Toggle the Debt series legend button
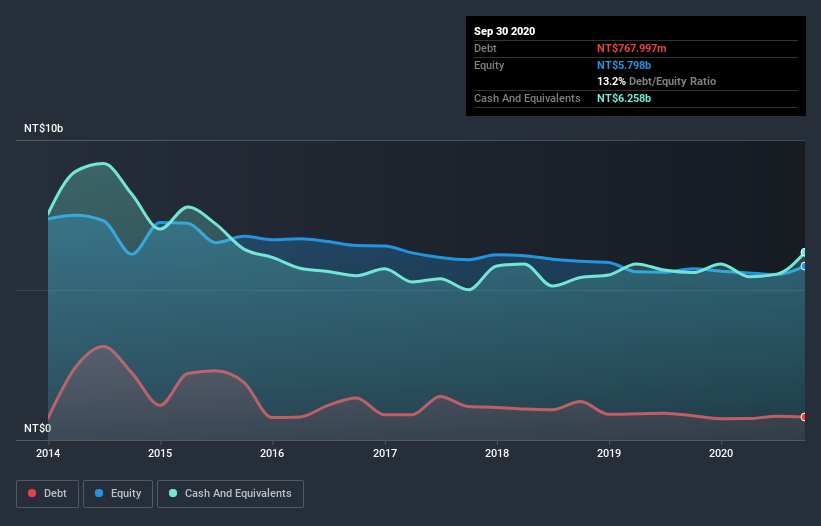The image size is (821, 526). 48,494
